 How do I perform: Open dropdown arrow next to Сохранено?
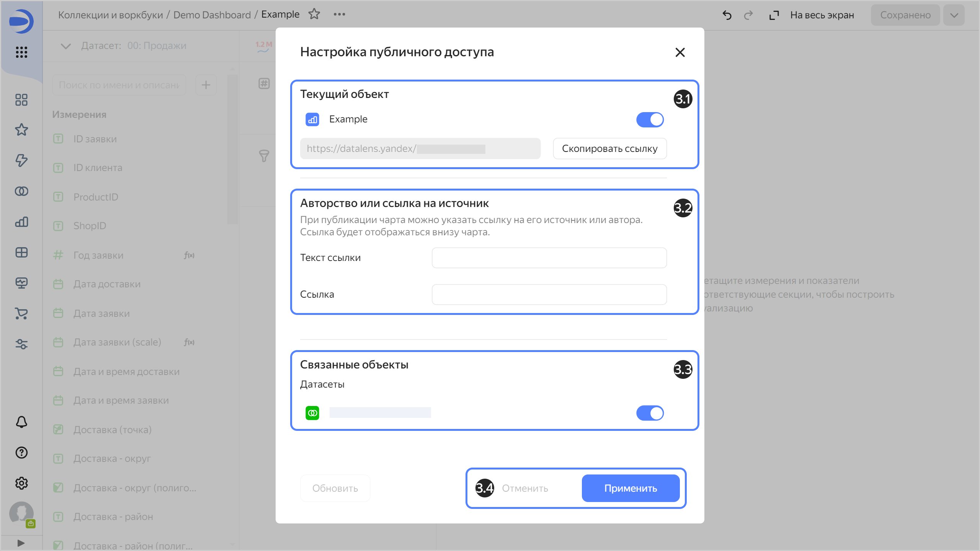(x=954, y=15)
